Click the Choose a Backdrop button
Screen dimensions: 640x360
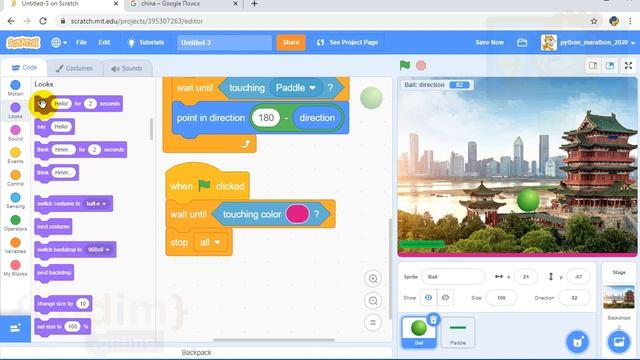(619, 342)
